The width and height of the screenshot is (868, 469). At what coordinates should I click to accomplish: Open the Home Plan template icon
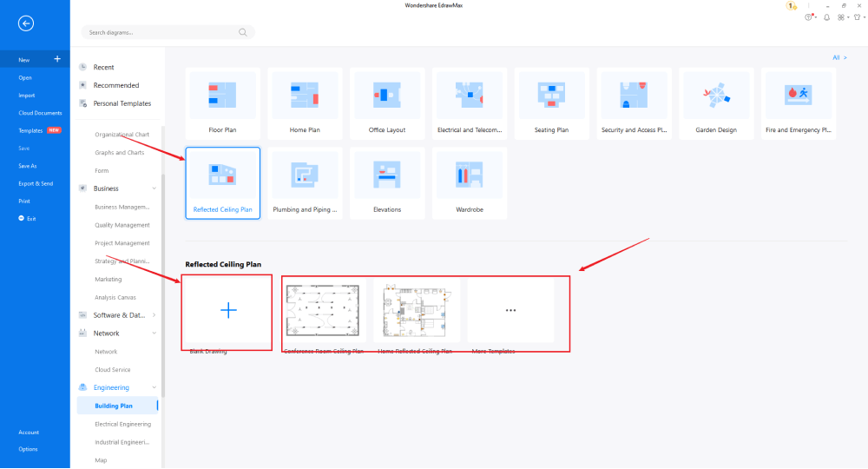tap(305, 96)
